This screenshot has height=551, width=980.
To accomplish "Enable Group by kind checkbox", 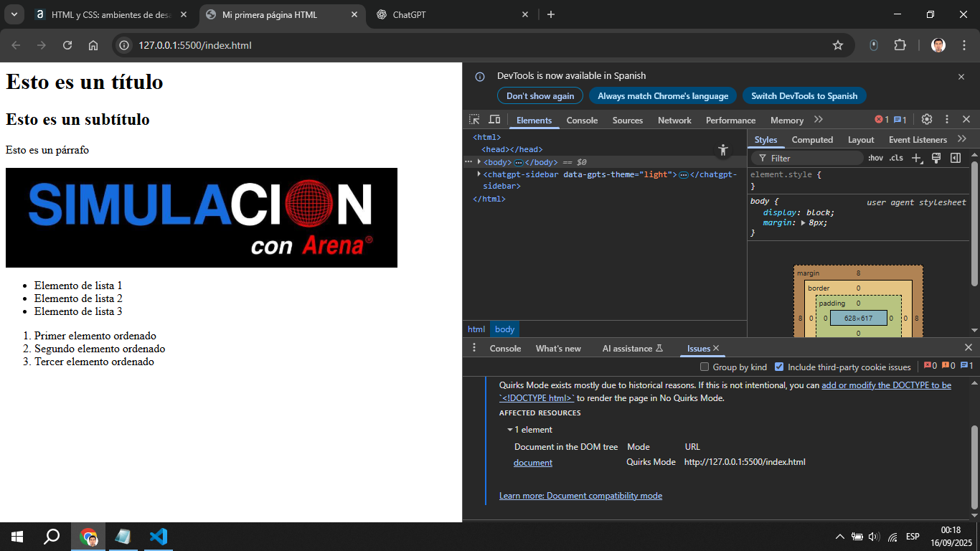I will click(704, 367).
